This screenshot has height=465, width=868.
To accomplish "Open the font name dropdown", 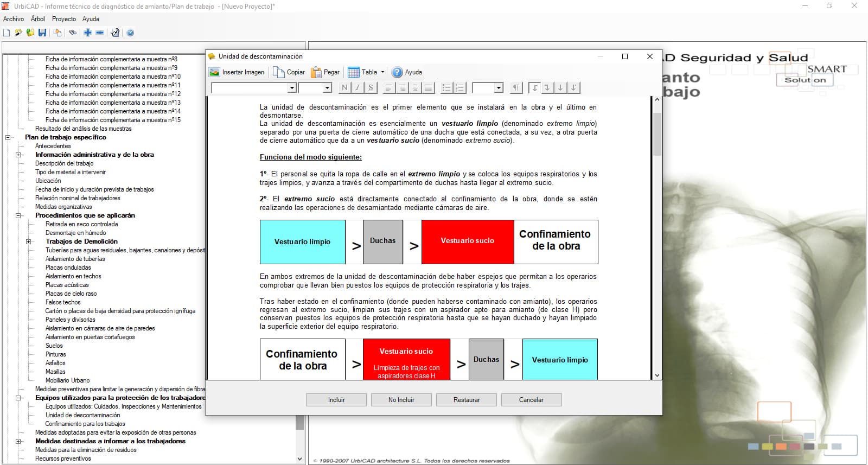I will [x=292, y=88].
